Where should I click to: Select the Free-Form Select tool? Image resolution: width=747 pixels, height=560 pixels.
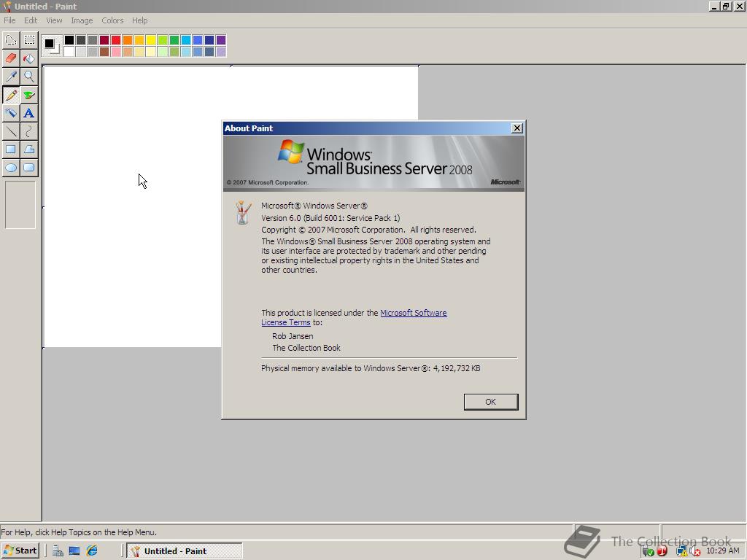click(11, 40)
